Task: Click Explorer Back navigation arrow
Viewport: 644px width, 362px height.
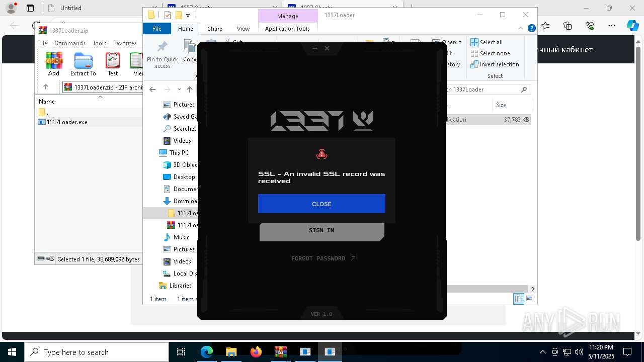Action: (153, 89)
